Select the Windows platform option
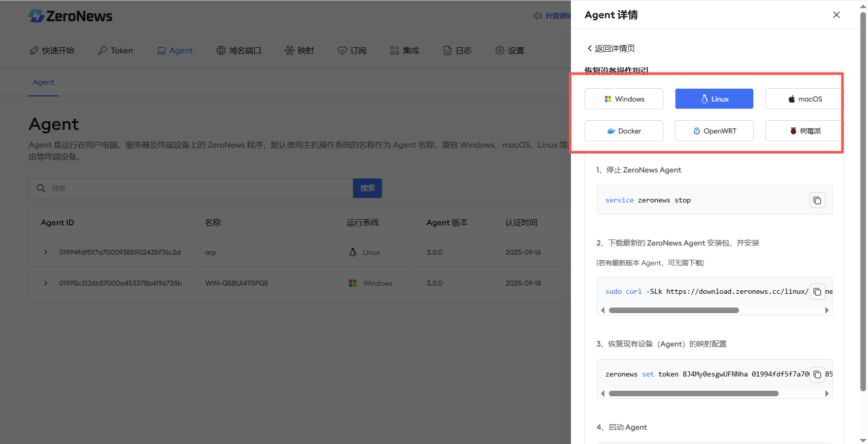Viewport: 868px width, 444px height. (x=624, y=99)
